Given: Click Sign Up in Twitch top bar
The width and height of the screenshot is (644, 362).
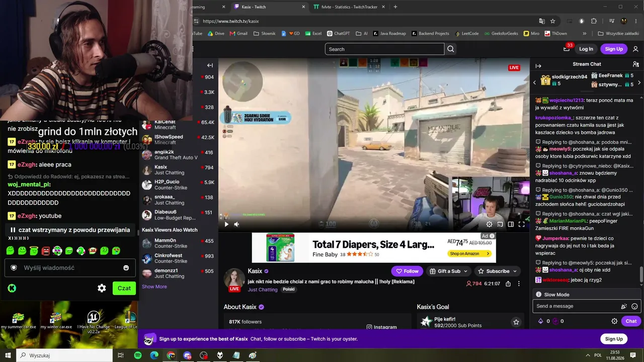Looking at the screenshot, I should 614,49.
